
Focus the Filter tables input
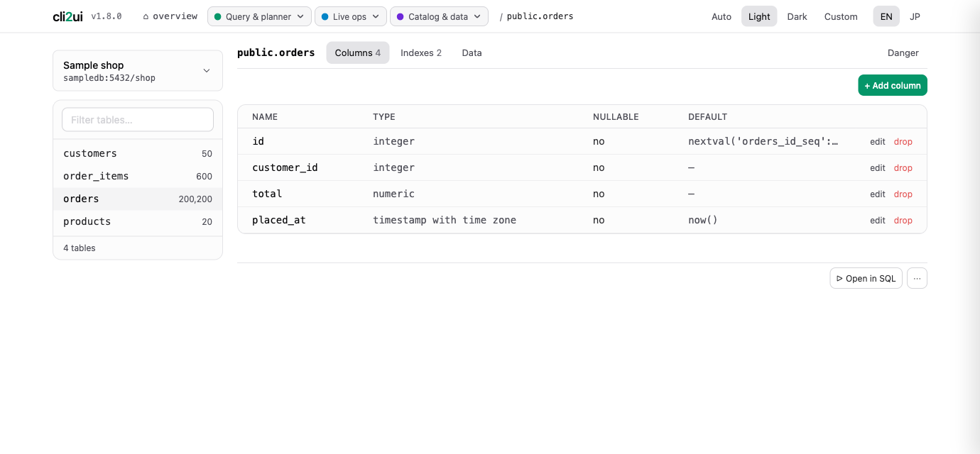(138, 120)
